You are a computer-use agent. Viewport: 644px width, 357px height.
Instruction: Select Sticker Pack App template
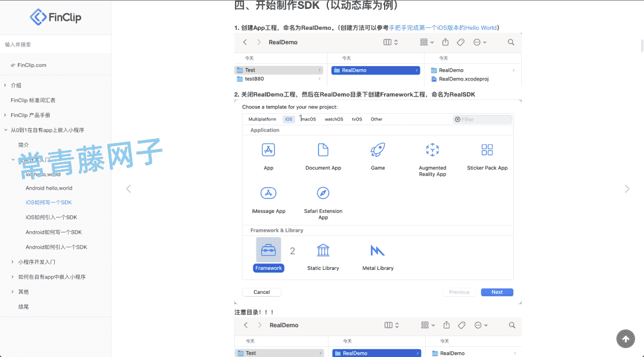click(487, 157)
